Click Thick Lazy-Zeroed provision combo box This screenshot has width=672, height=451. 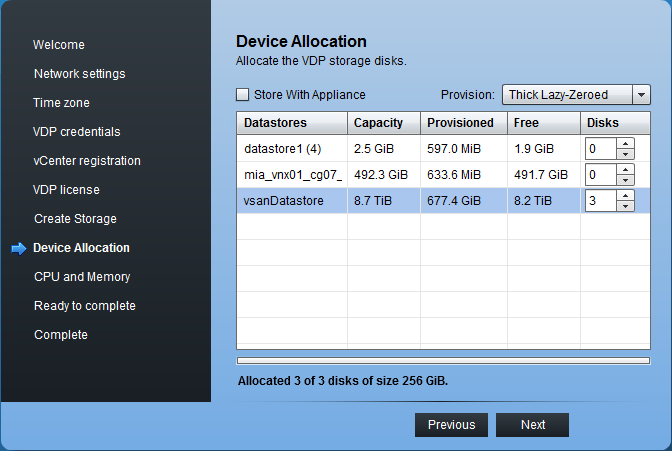[567, 95]
